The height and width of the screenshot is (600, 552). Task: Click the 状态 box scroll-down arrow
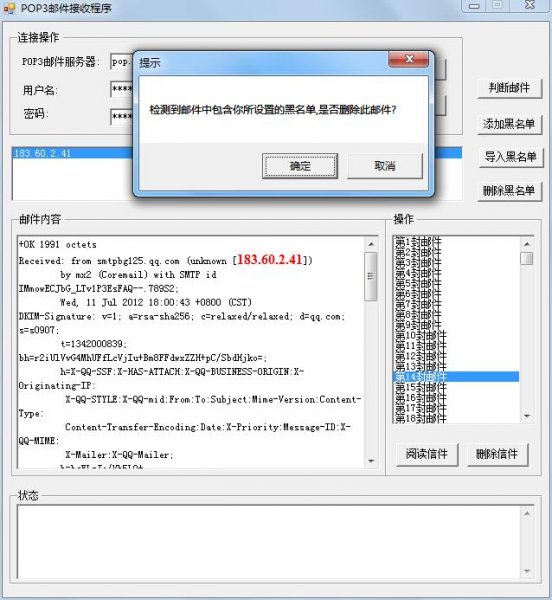(527, 571)
